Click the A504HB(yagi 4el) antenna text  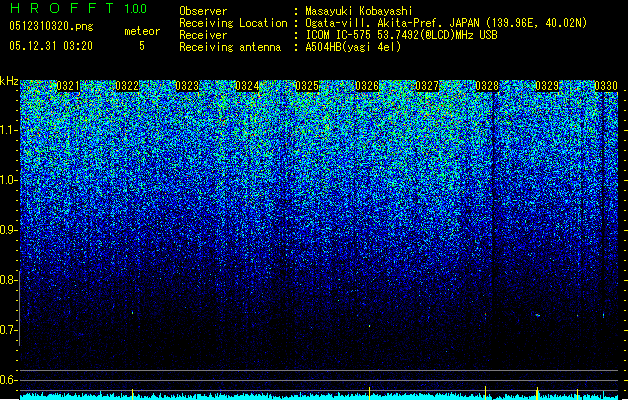pyautogui.click(x=353, y=47)
